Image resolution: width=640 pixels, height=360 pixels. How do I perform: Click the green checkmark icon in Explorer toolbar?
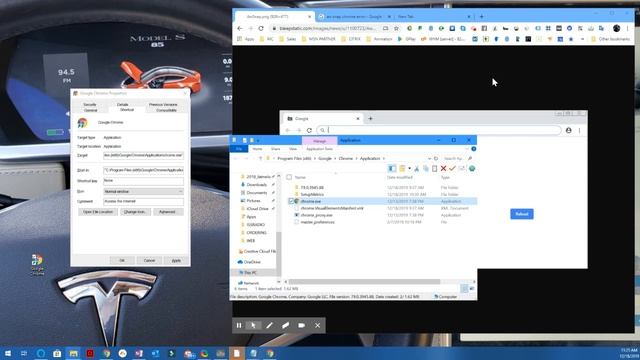point(452,168)
